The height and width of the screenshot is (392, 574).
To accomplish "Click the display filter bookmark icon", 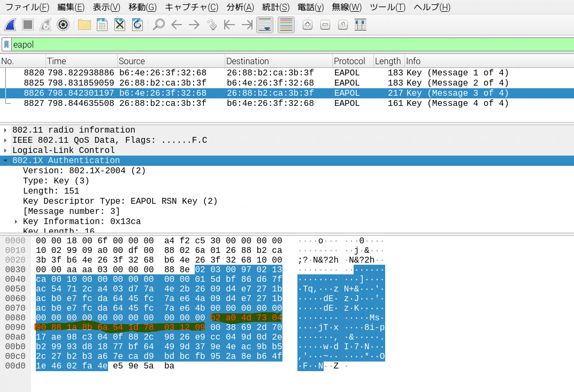I will [x=6, y=44].
